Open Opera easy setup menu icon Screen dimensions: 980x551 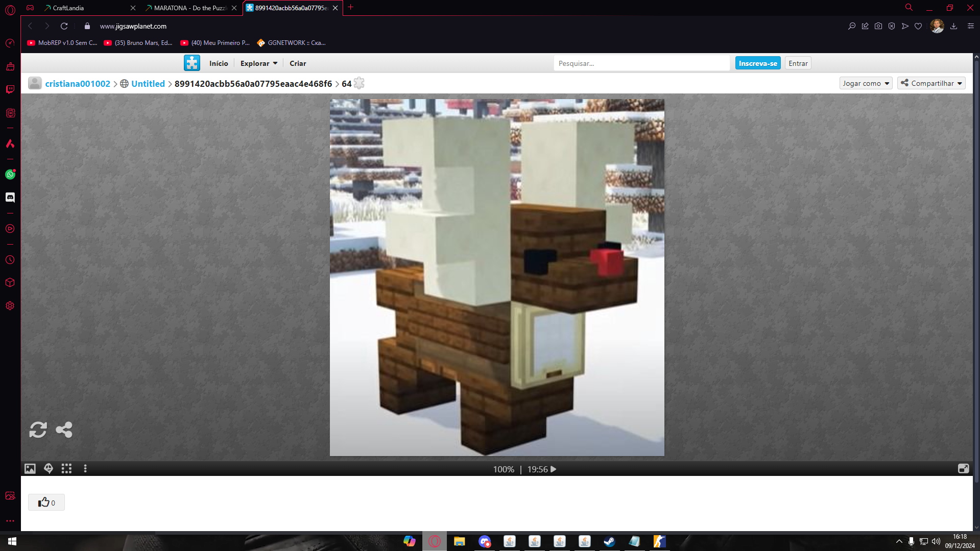click(971, 26)
